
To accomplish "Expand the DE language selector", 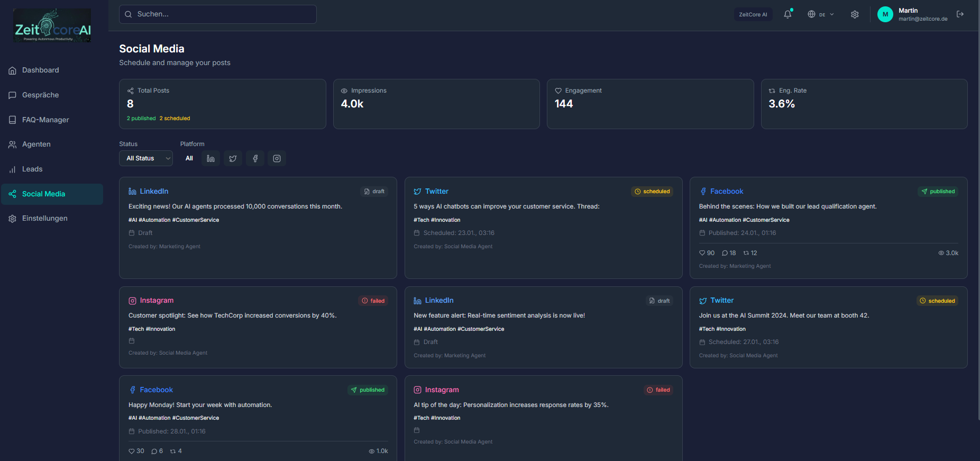I will 820,14.
